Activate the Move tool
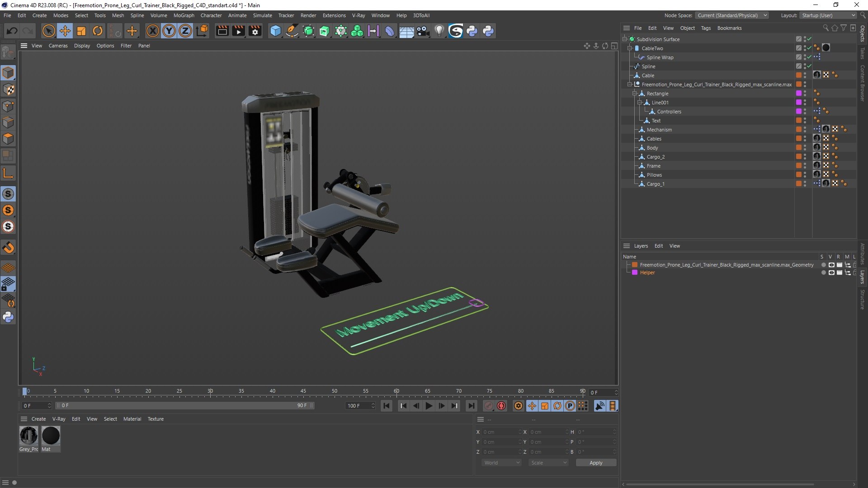Screen dimensions: 868x488 click(x=65, y=31)
